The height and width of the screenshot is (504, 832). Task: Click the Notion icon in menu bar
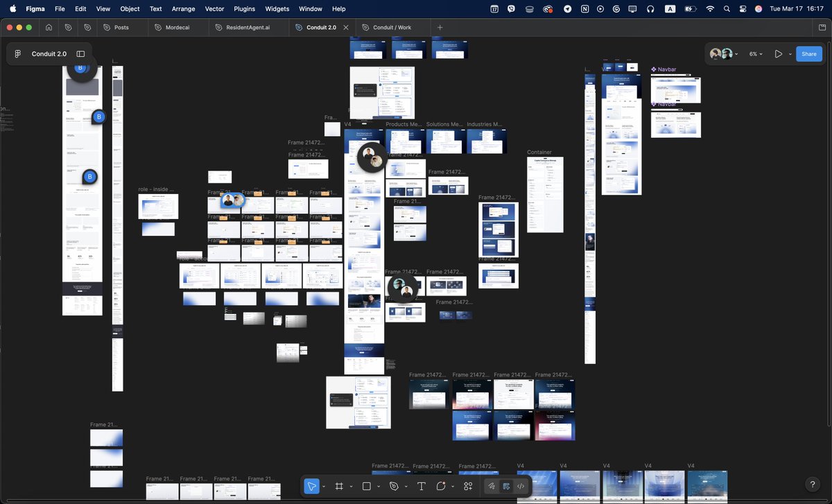pyautogui.click(x=584, y=9)
